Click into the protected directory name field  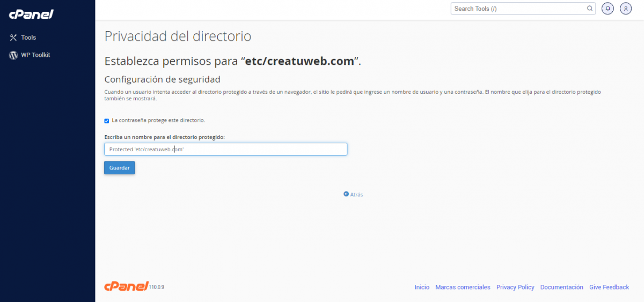coord(225,149)
